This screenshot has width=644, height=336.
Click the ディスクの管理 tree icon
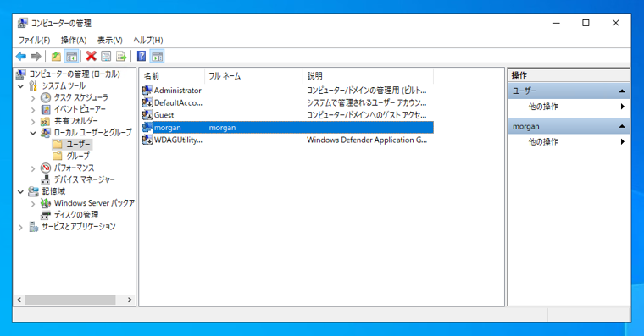click(x=46, y=215)
